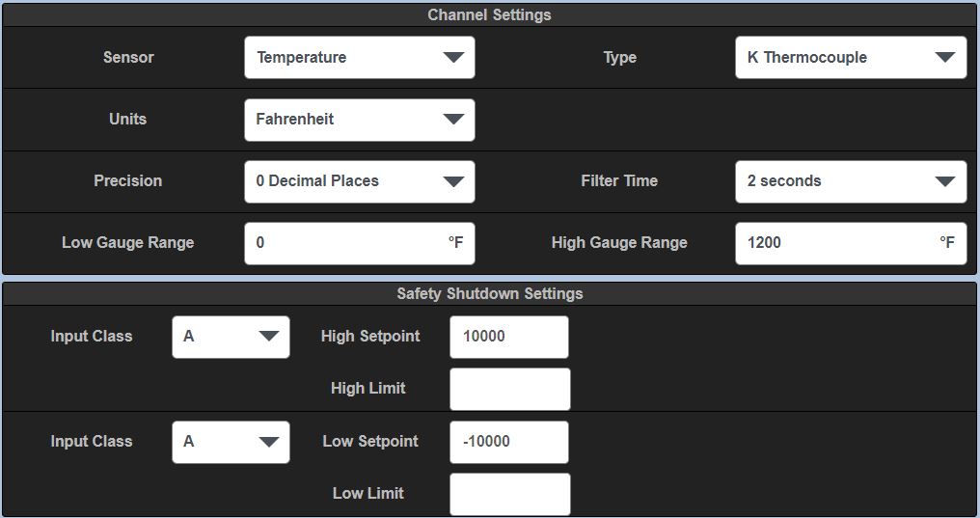Screen dimensions: 980x518
Task: Focus the Low Setpoint field containing -10000
Action: (508, 442)
